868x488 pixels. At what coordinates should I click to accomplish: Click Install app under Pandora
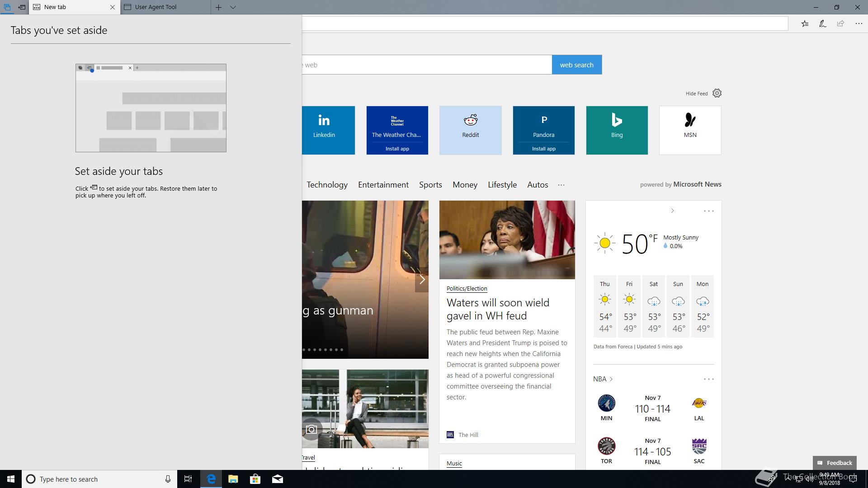click(543, 149)
